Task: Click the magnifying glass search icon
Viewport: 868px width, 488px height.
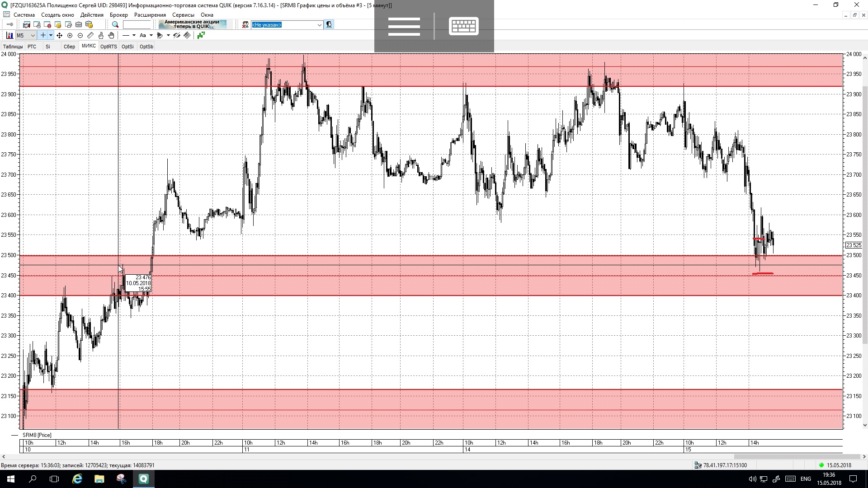Action: click(115, 25)
